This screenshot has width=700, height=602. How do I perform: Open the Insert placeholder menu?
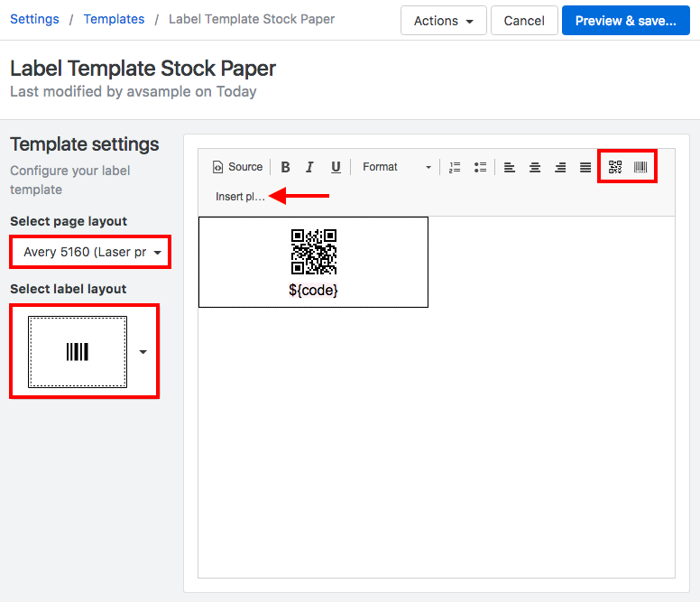(x=240, y=197)
